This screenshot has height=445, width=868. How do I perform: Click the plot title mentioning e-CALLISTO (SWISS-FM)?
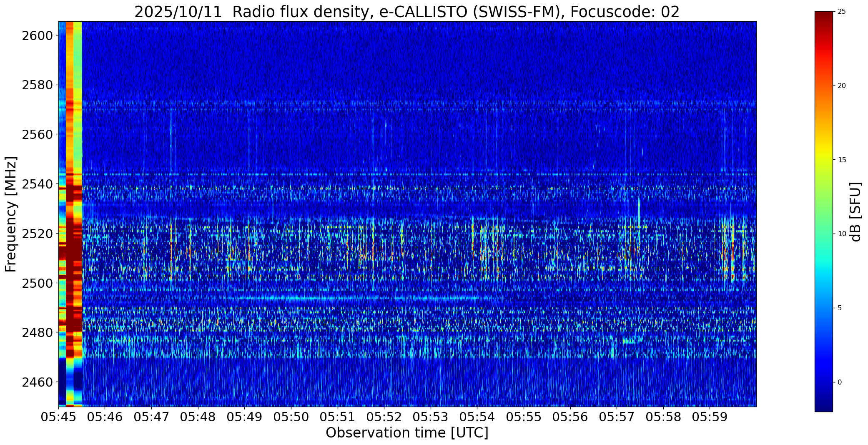pyautogui.click(x=407, y=12)
